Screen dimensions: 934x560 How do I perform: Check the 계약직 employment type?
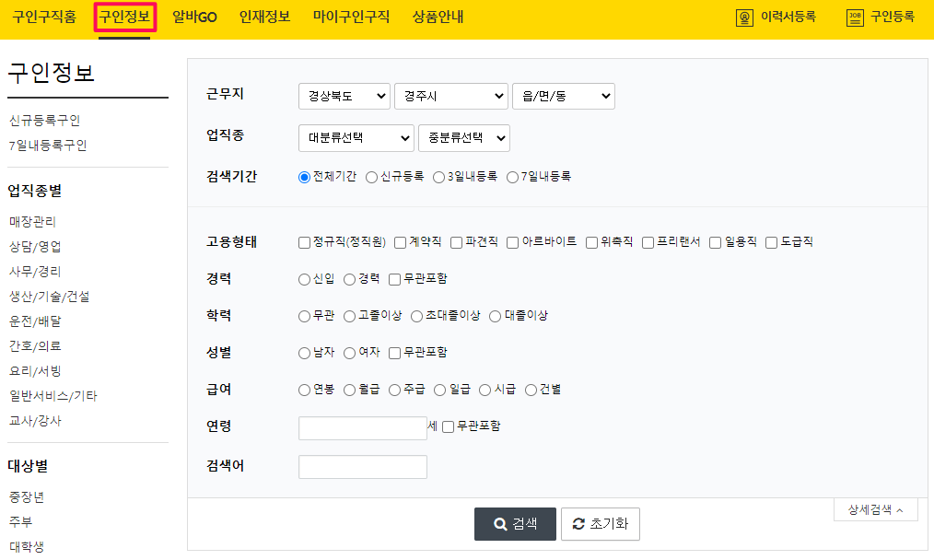[401, 242]
